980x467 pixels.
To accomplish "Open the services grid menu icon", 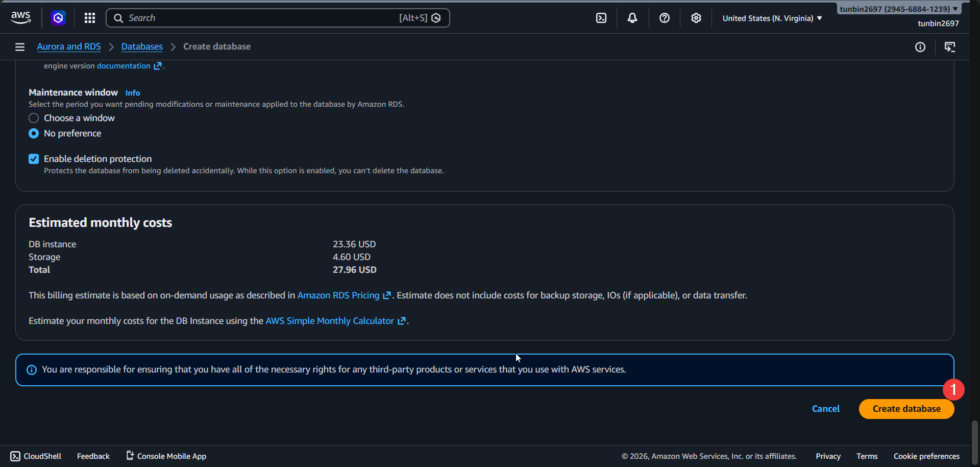I will [x=90, y=18].
